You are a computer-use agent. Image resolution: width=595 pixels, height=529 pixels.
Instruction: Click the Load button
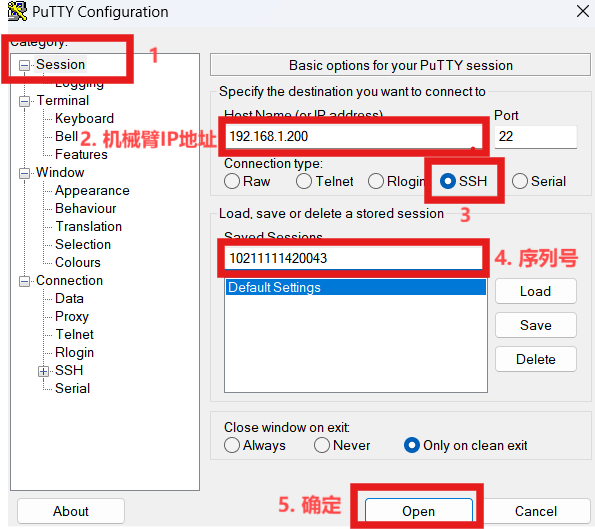point(535,291)
